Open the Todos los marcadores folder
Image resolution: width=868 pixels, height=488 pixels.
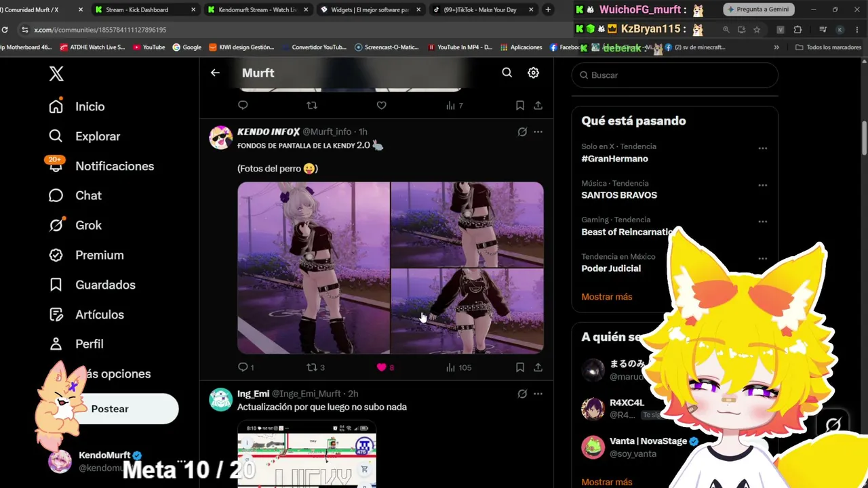click(828, 47)
